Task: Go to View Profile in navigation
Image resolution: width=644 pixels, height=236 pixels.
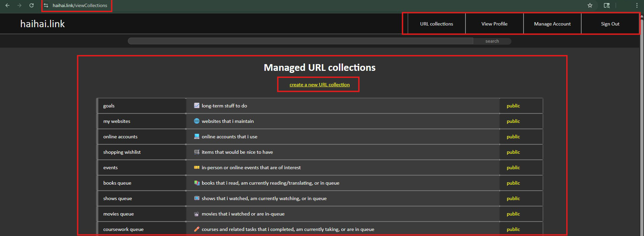Action: coord(494,24)
